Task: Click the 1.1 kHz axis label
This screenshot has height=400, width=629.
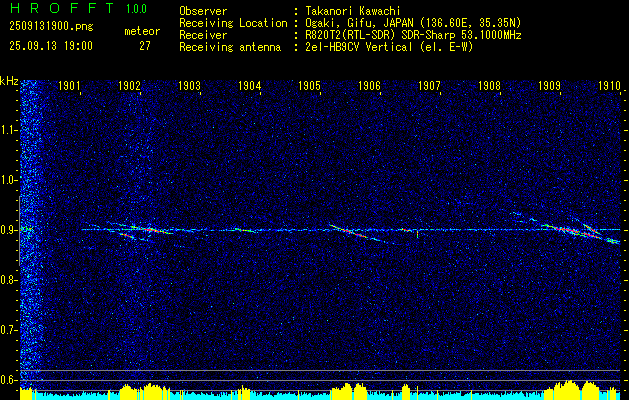Action: pos(7,130)
